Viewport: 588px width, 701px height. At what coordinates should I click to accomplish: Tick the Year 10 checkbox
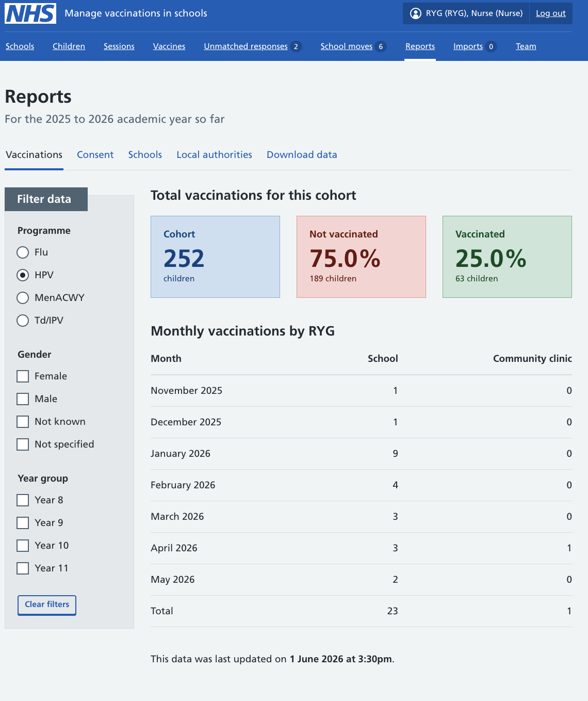click(23, 546)
